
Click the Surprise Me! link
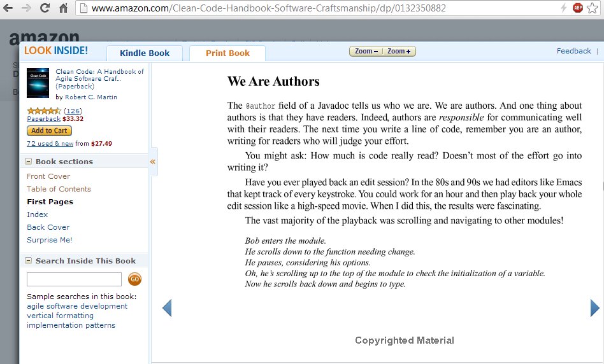50,240
